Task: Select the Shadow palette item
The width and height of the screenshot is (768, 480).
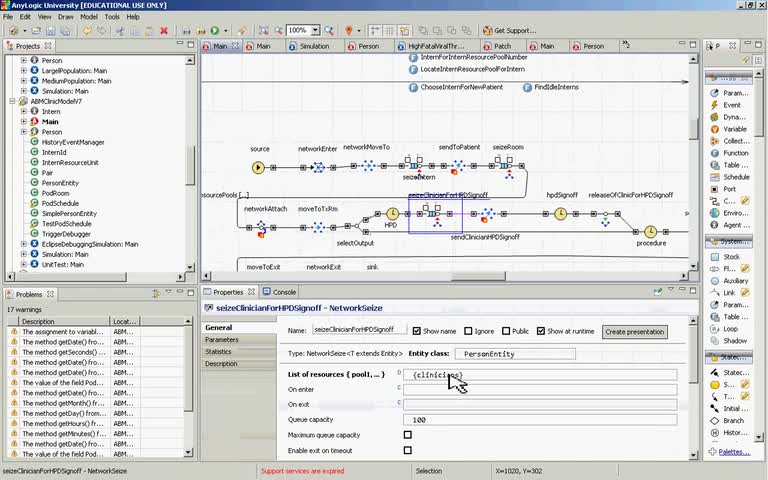Action: point(729,340)
